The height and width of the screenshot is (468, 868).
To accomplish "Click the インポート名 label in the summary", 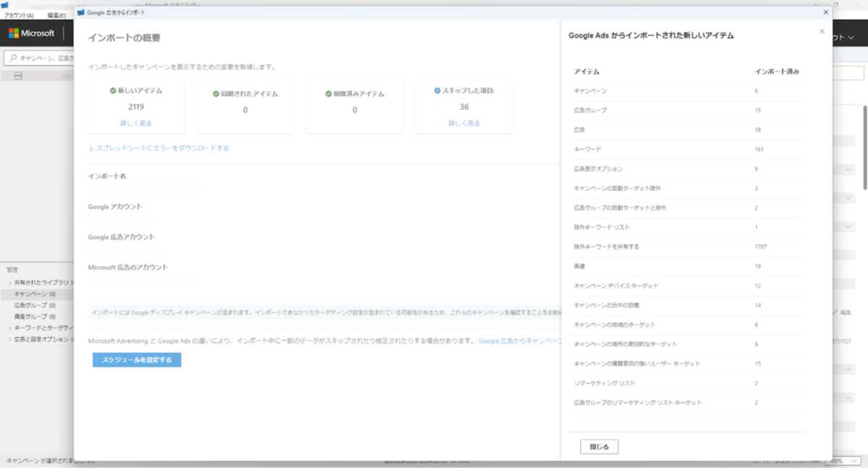I will (107, 176).
